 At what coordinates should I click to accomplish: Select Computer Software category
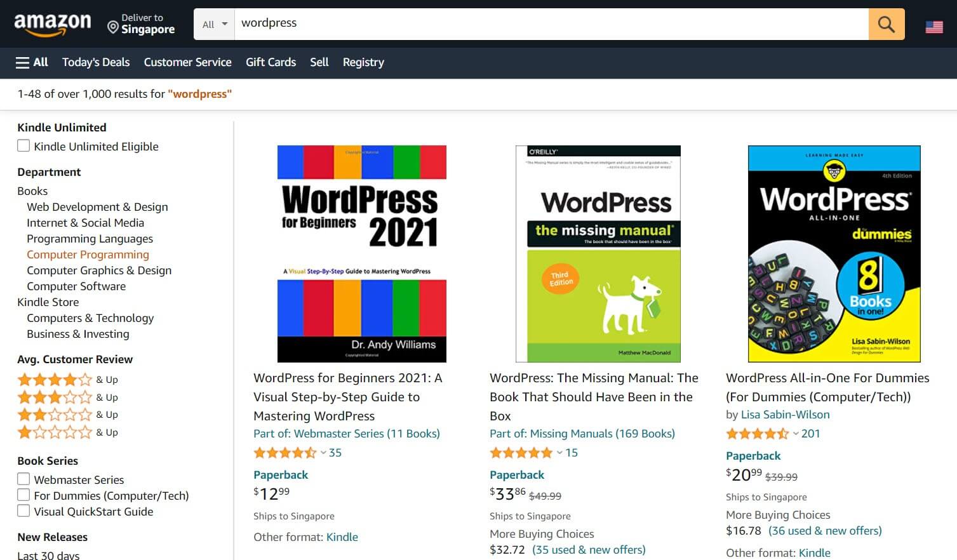pos(76,286)
